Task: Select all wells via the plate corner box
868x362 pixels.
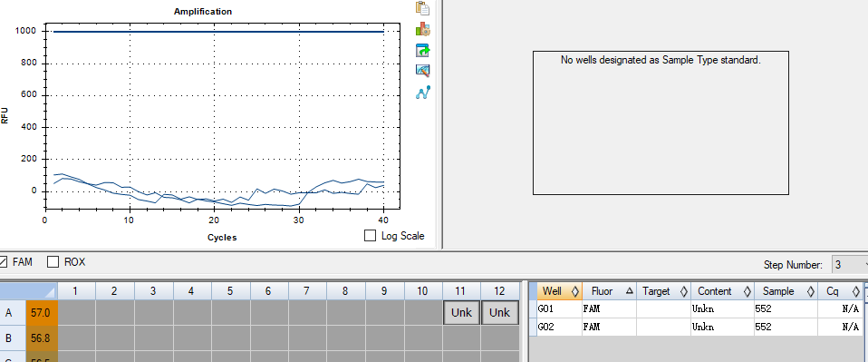Action: (28, 291)
